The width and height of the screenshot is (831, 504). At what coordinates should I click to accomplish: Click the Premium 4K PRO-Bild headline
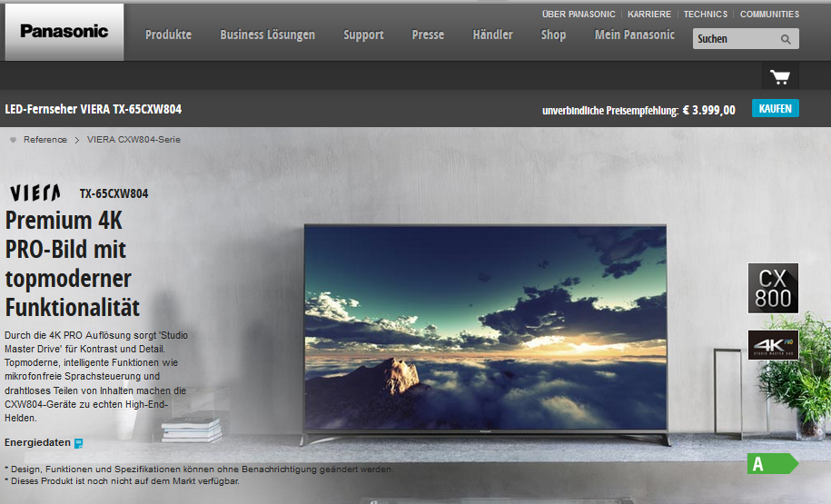(73, 264)
